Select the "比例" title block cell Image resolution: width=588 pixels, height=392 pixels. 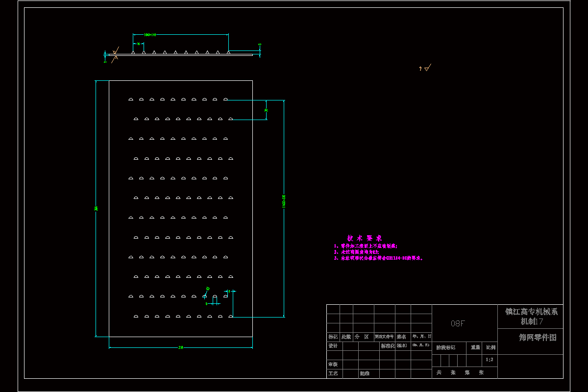(x=490, y=347)
